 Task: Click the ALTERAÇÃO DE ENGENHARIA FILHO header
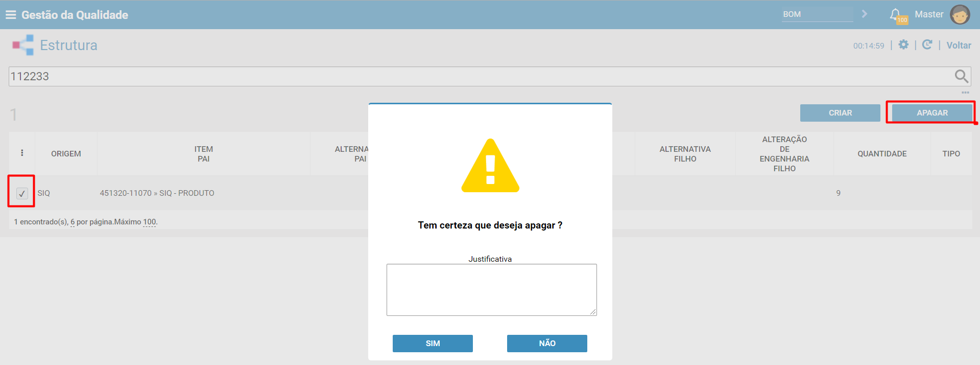pos(784,154)
